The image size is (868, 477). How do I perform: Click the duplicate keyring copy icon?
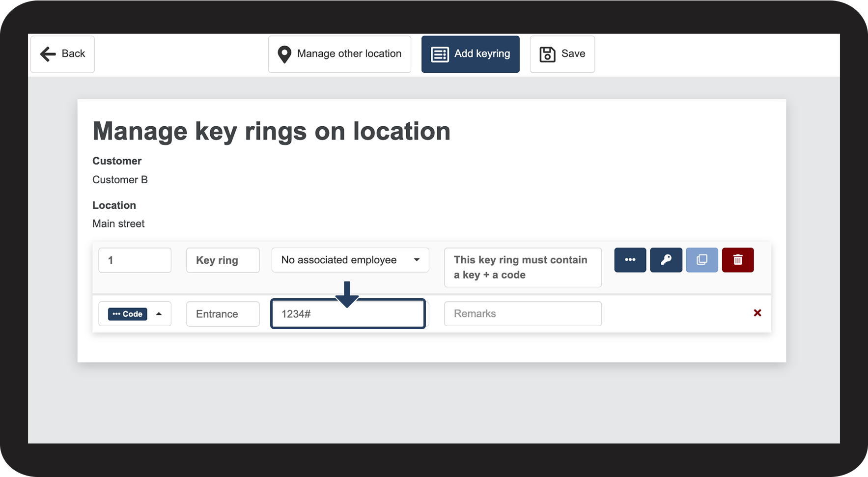coord(701,260)
